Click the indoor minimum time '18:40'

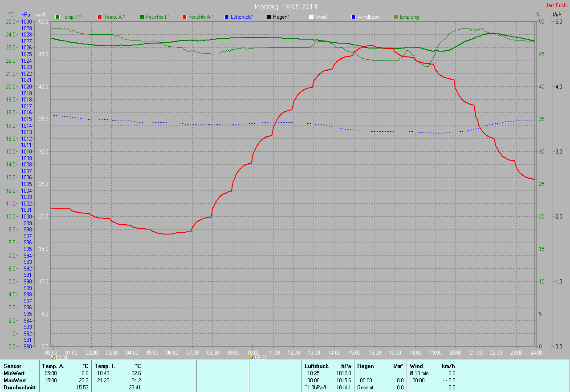pos(103,373)
